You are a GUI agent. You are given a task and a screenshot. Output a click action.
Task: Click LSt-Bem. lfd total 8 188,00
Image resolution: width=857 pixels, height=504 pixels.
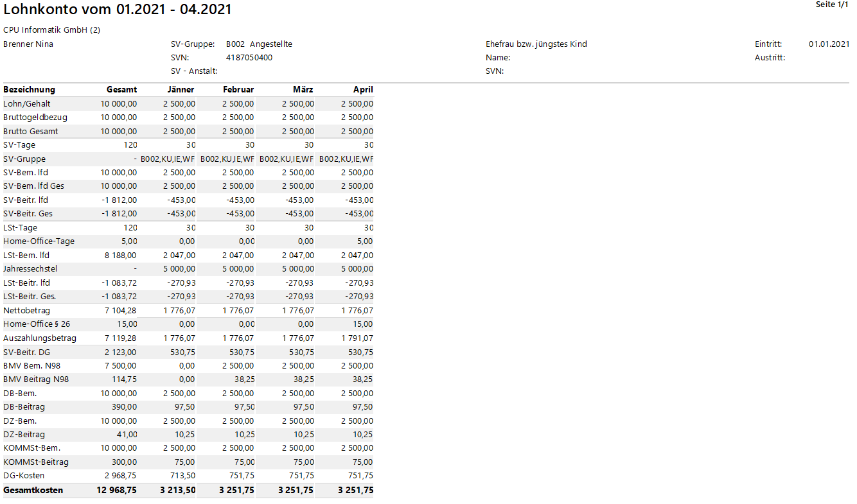(x=121, y=256)
